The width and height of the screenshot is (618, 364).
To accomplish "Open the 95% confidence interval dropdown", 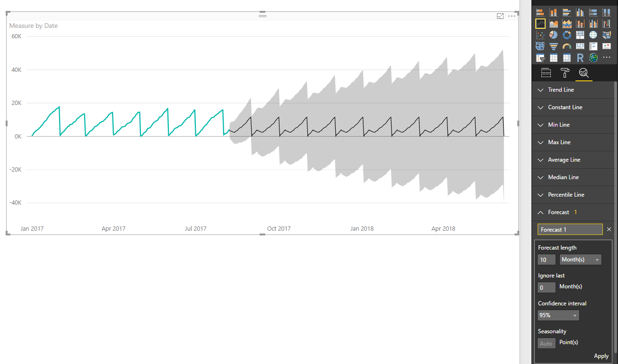I will (558, 315).
